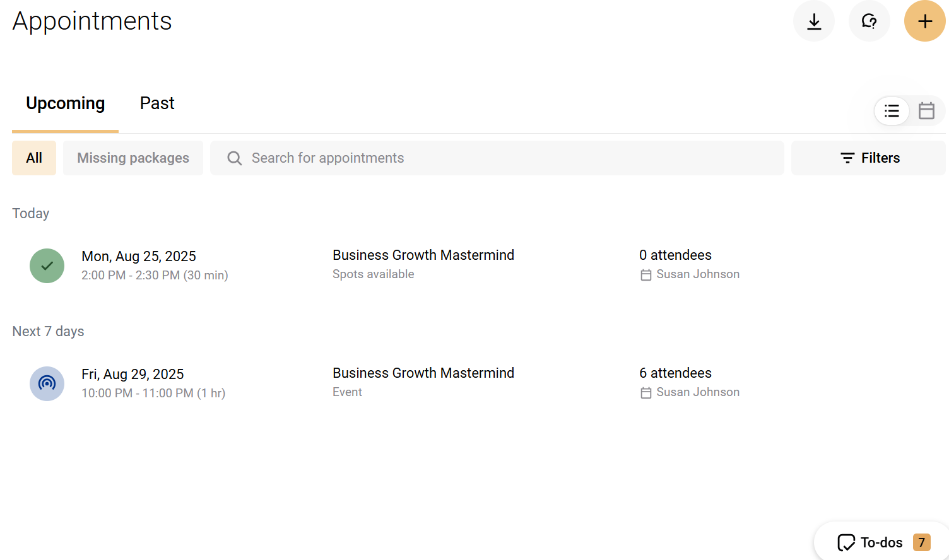Toggle the All filter chip
949x560 pixels.
[33, 158]
